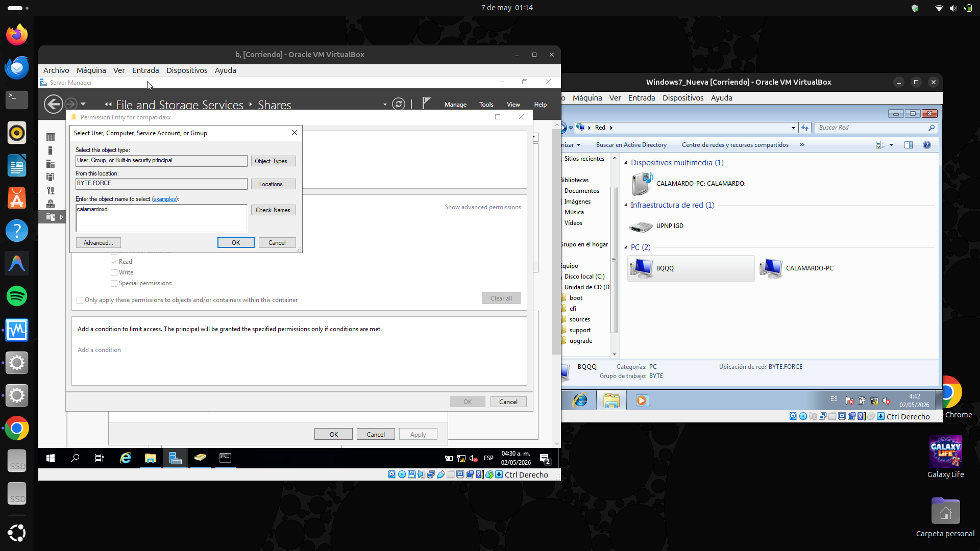Toggle the Read permission checkbox

tap(114, 262)
